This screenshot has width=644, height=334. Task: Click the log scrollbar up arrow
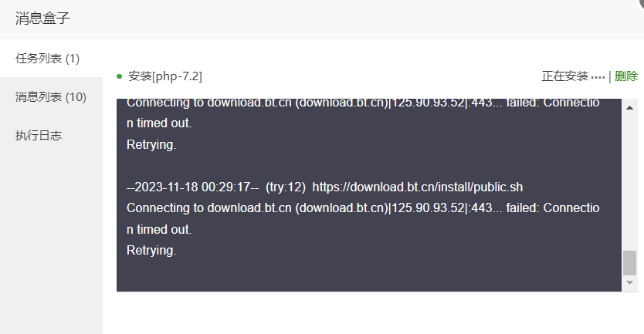630,107
